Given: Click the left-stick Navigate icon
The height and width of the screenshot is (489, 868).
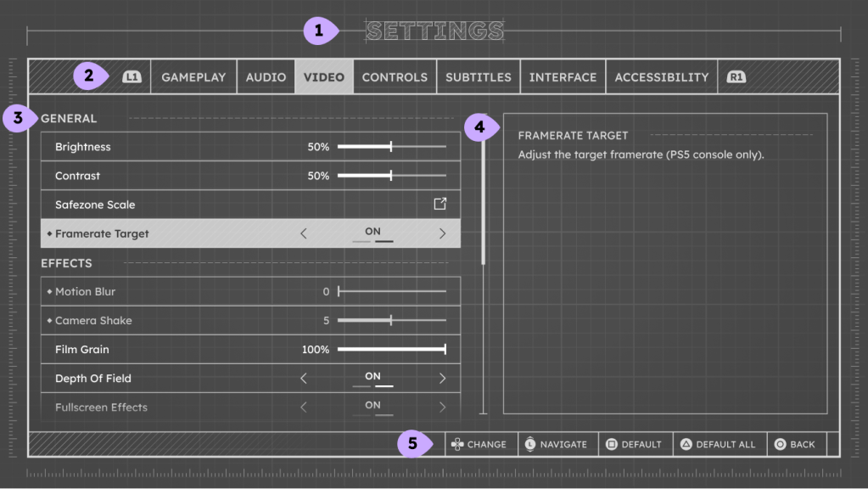Looking at the screenshot, I should [530, 444].
